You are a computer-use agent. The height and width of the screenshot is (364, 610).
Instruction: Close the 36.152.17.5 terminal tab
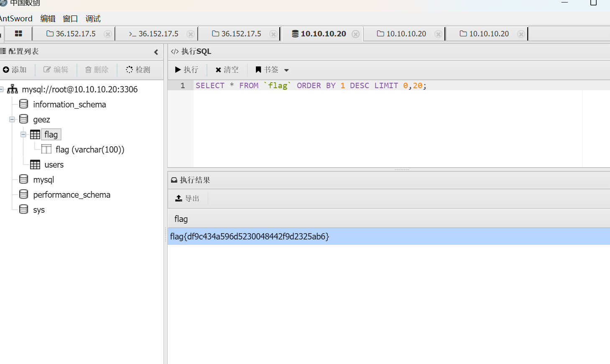click(x=191, y=34)
